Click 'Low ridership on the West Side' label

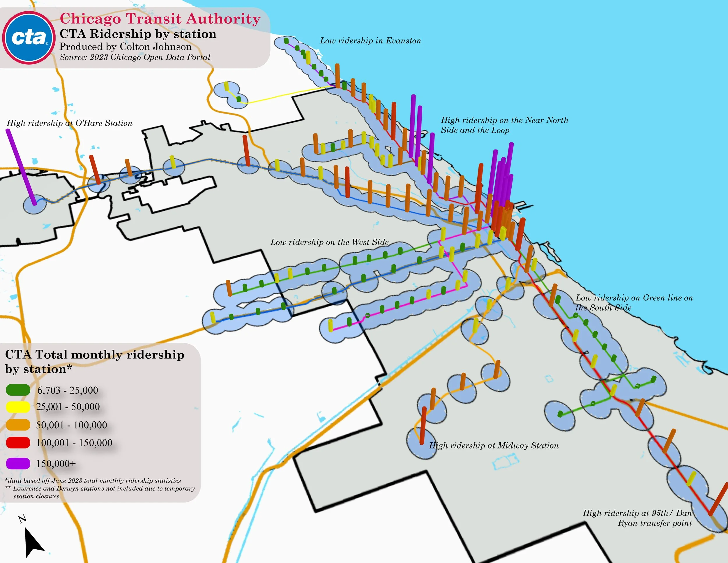[x=329, y=242]
